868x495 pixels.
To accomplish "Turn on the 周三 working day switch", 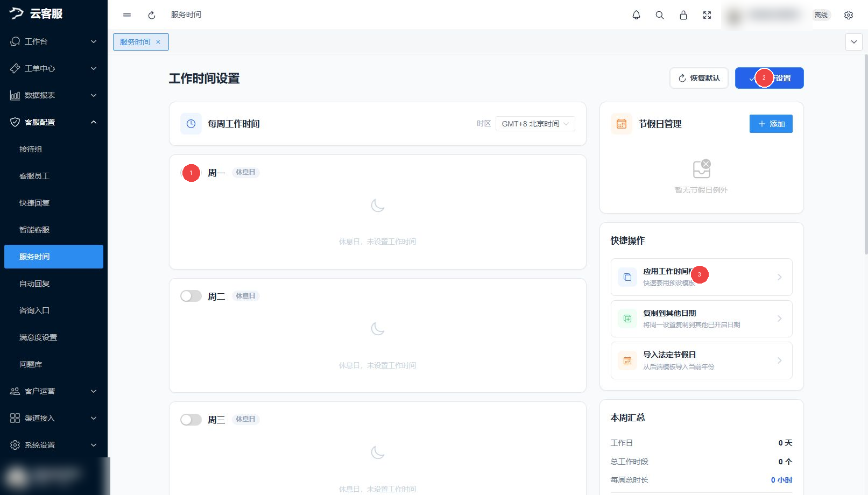I will tap(191, 420).
